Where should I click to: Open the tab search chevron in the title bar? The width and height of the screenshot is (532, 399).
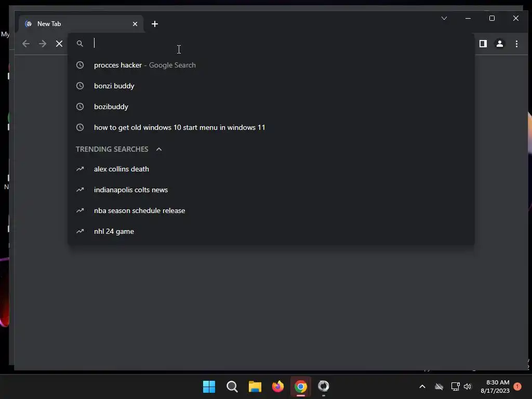(x=444, y=18)
